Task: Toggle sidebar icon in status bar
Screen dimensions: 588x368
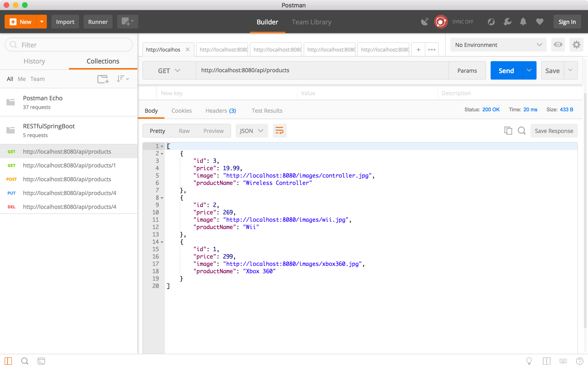Action: pyautogui.click(x=8, y=361)
